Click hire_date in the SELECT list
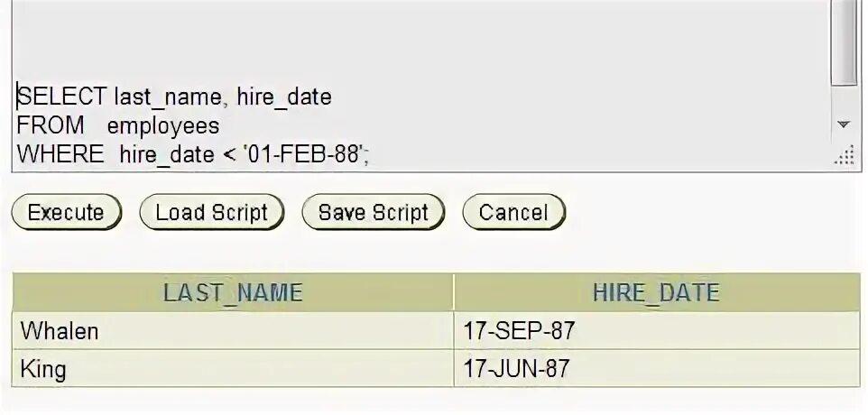The width and height of the screenshot is (868, 415). pyautogui.click(x=284, y=97)
